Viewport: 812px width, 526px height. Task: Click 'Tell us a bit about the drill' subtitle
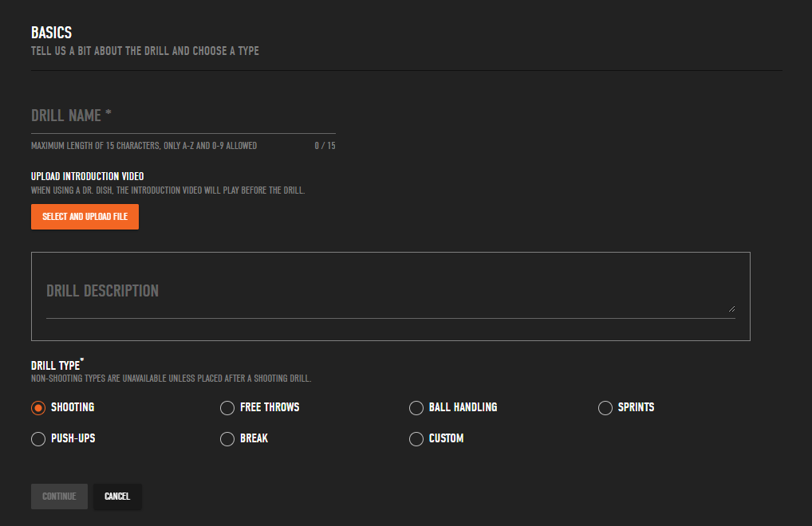tap(145, 51)
